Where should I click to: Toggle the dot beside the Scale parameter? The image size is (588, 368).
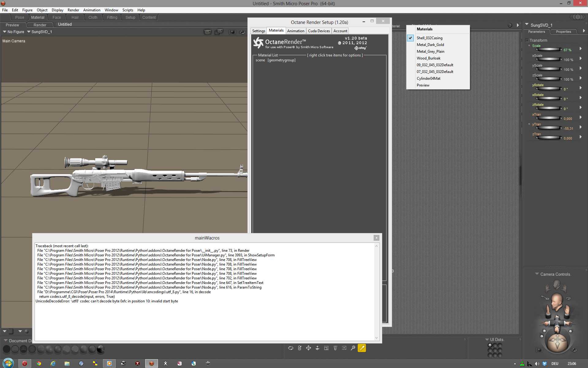[529, 46]
